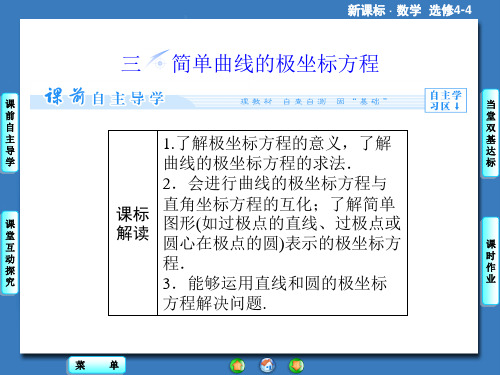Image resolution: width=500 pixels, height=375 pixels.
Task: Click objective 3 about 直线和圆的极坐标
Action: click(x=275, y=293)
